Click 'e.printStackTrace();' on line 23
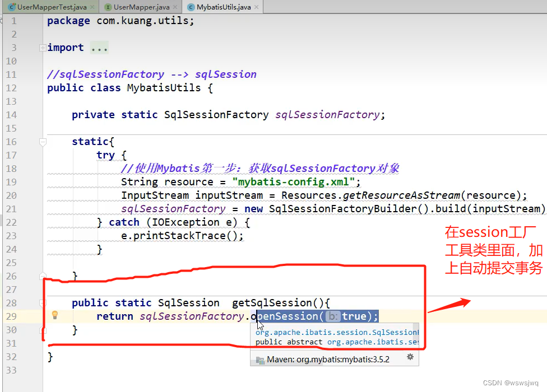The height and width of the screenshot is (392, 547). (x=182, y=236)
